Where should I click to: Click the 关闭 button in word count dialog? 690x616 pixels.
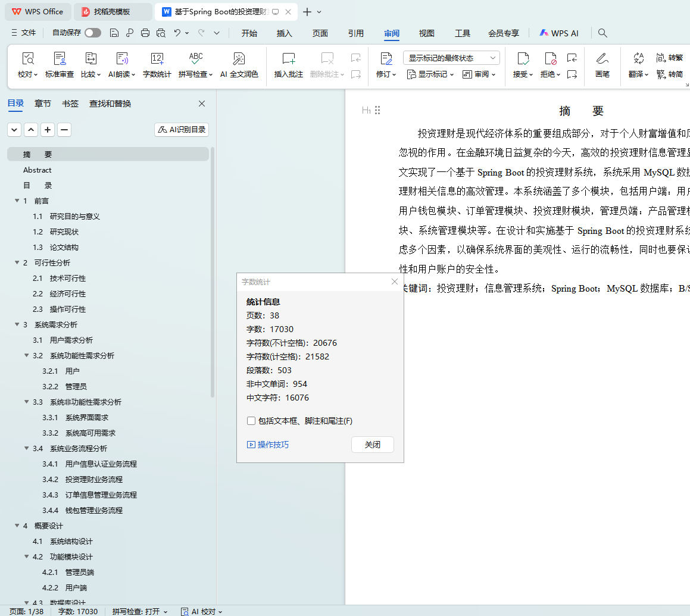372,445
